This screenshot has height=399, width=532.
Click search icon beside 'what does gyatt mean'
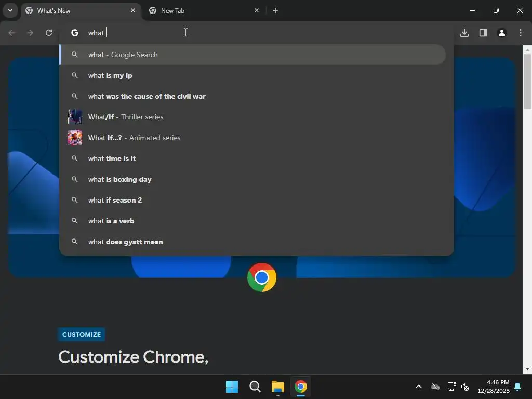point(75,242)
